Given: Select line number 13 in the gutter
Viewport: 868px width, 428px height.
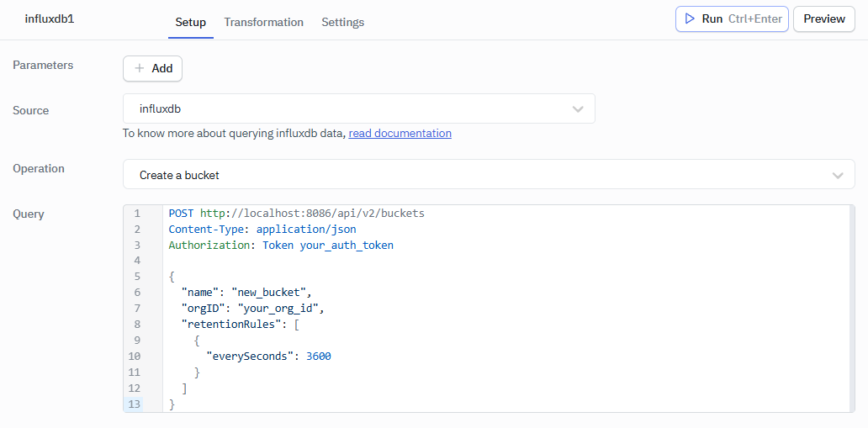Looking at the screenshot, I should coord(135,404).
